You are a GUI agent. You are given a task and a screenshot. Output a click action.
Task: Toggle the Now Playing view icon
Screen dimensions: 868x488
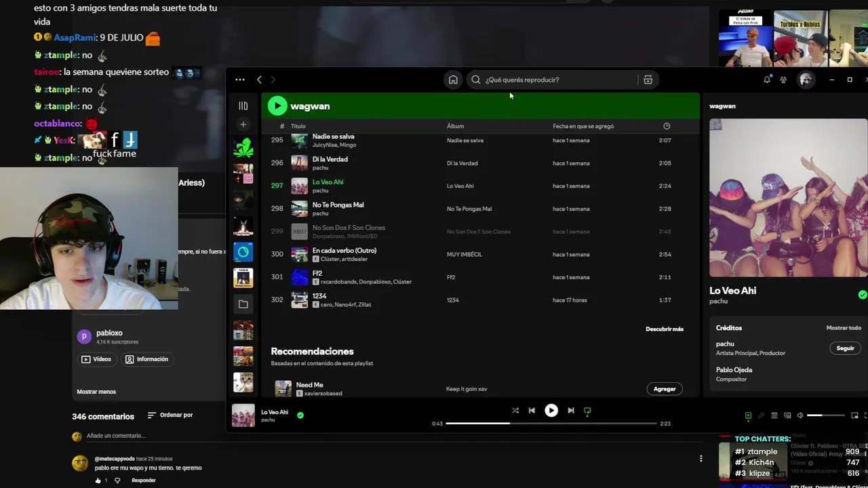pyautogui.click(x=748, y=415)
